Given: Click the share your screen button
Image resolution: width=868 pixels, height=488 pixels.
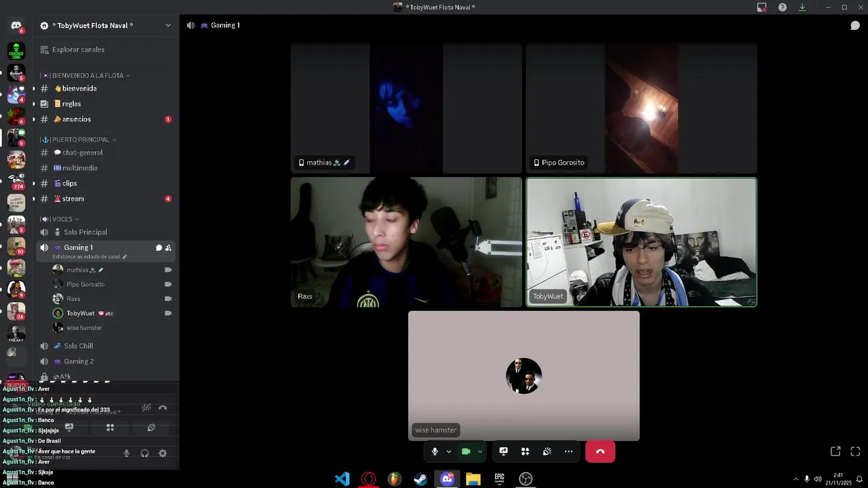Looking at the screenshot, I should (504, 451).
